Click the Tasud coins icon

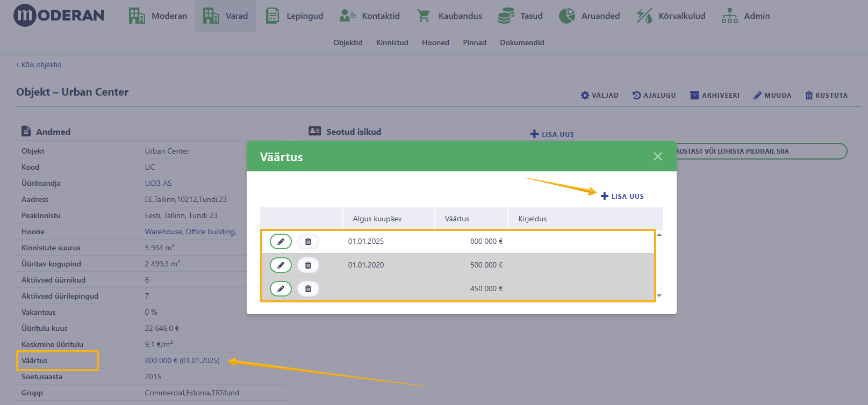[x=506, y=16]
